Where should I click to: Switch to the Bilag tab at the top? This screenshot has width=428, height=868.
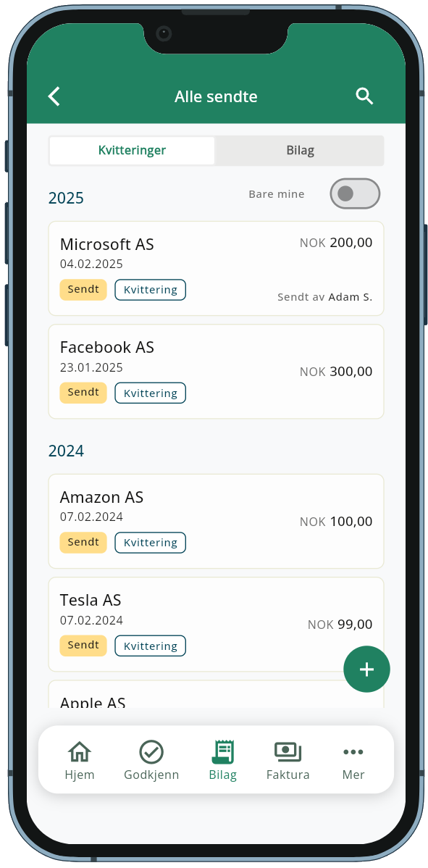(x=301, y=151)
